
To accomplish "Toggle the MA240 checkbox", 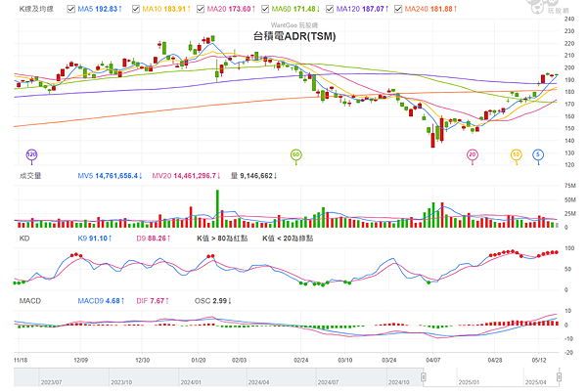I will point(398,9).
